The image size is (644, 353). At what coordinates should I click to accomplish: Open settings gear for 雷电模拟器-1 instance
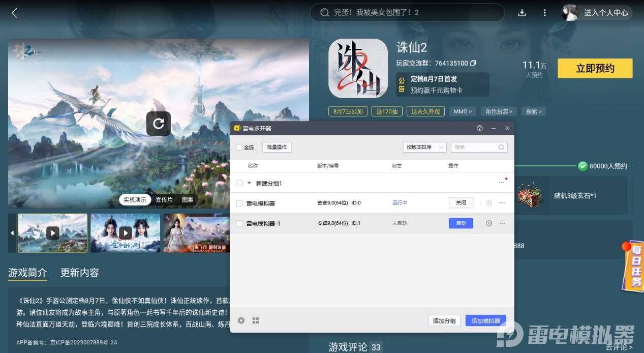tap(488, 223)
